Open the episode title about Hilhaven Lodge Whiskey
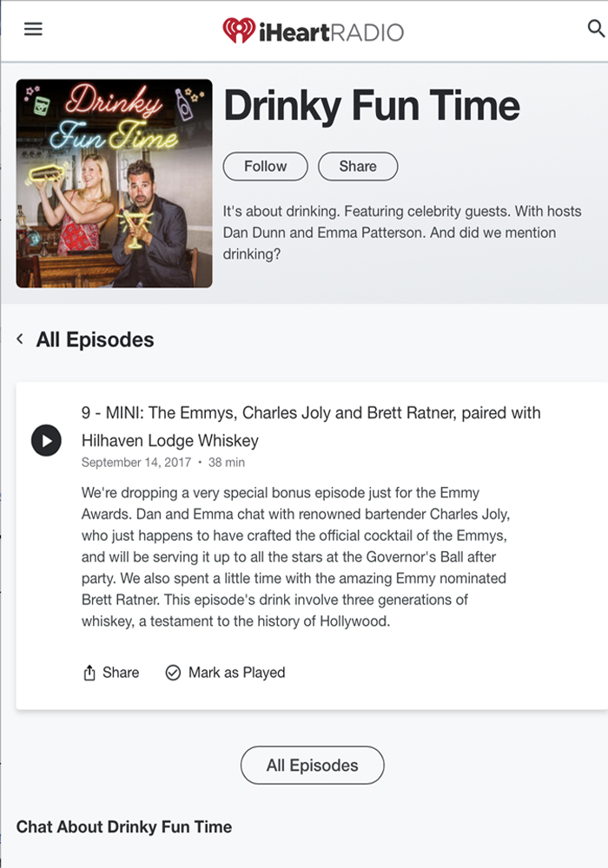The height and width of the screenshot is (868, 608). (x=311, y=426)
